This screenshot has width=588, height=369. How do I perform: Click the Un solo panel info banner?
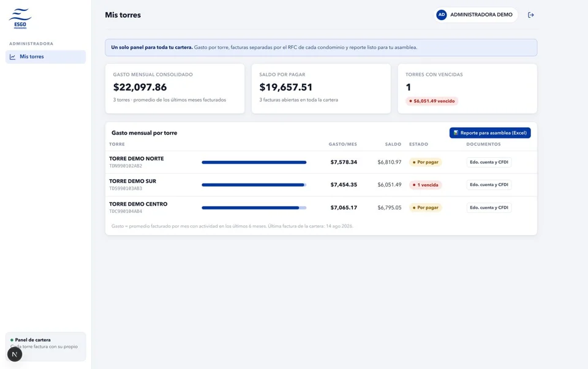[x=321, y=48]
